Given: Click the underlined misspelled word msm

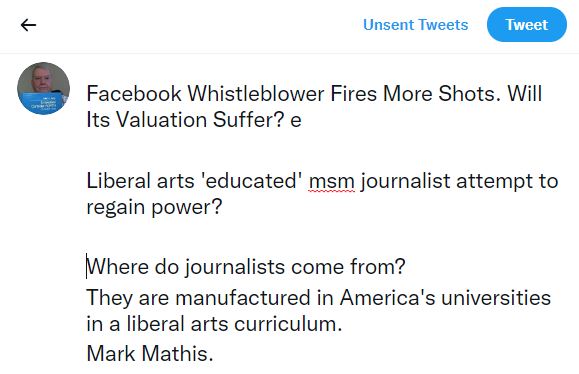Looking at the screenshot, I should [x=332, y=181].
